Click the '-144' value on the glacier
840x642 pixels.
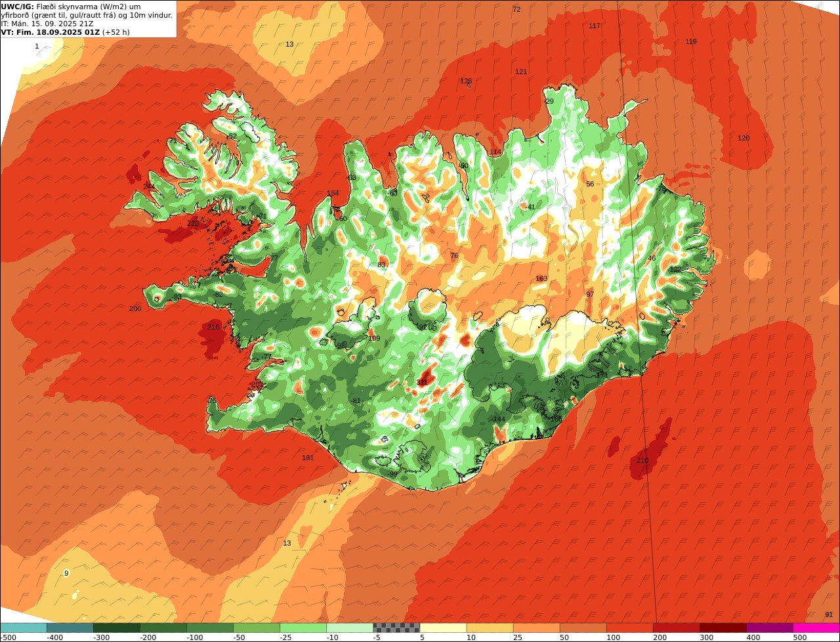click(x=498, y=419)
